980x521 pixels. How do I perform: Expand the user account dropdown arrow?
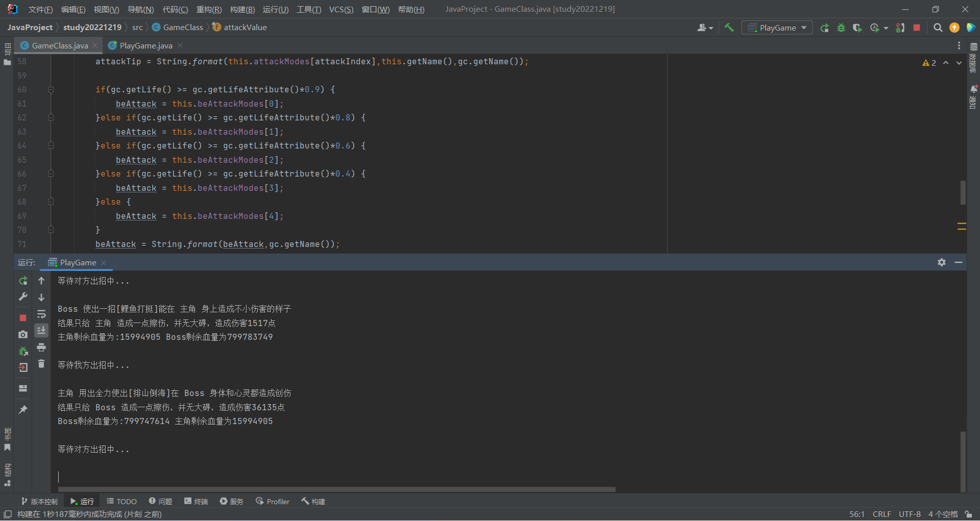pyautogui.click(x=711, y=28)
